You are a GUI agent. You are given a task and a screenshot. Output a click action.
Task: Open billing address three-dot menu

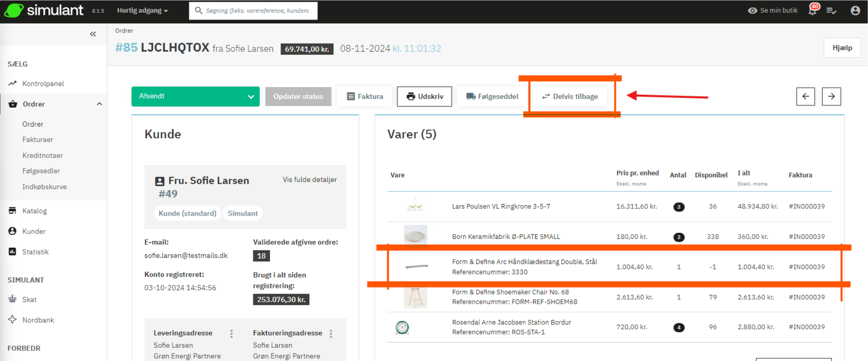(x=331, y=334)
